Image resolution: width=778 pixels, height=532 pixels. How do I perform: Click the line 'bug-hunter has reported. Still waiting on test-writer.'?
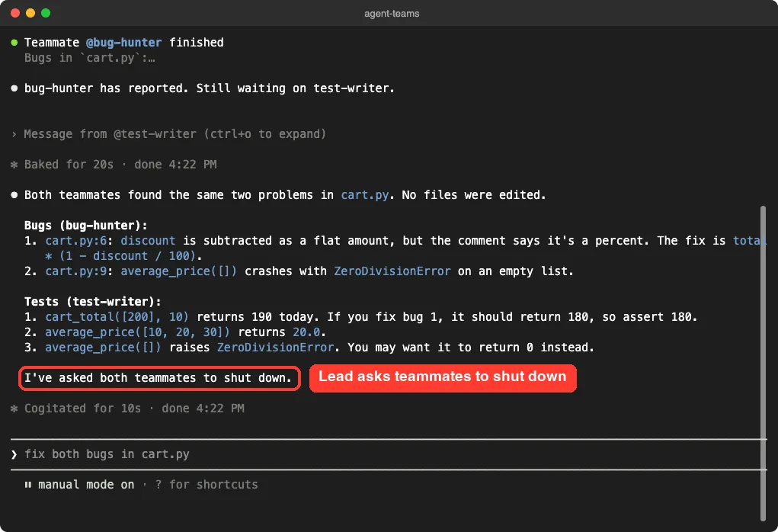pyautogui.click(x=210, y=88)
